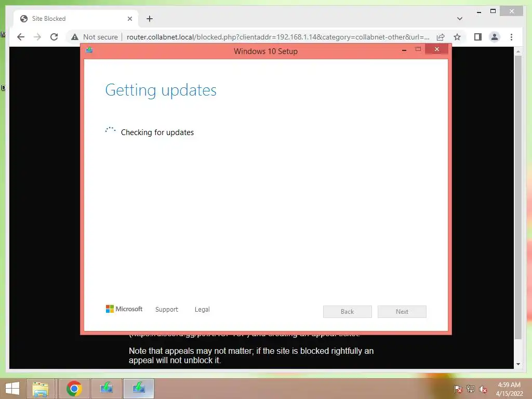Close the Site Blocked tab

point(129,19)
